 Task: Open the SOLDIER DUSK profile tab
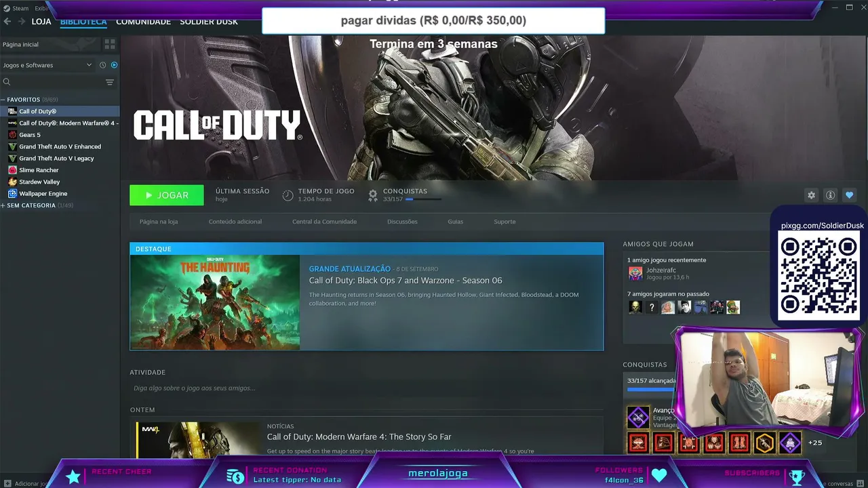tap(209, 22)
